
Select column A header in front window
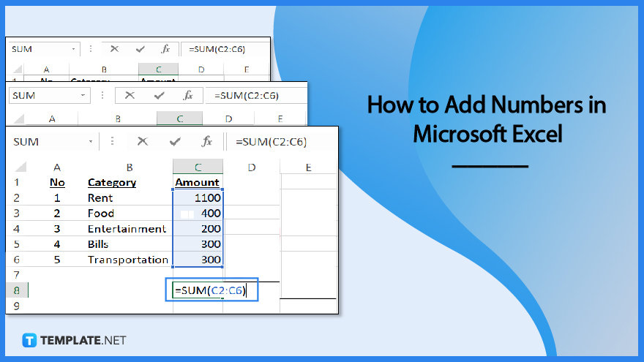tap(57, 167)
